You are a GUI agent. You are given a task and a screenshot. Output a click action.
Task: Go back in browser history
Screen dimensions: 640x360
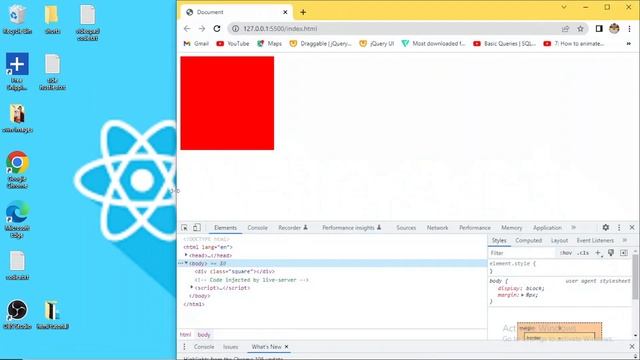[187, 29]
